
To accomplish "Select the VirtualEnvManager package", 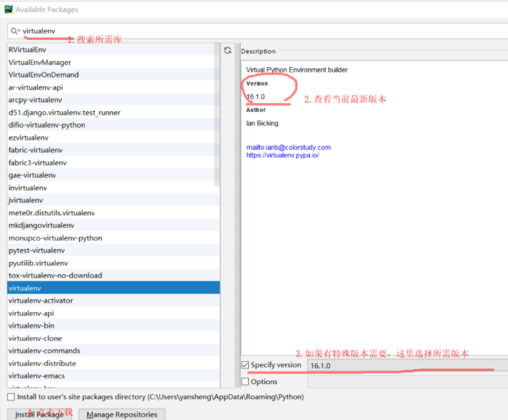I will tap(111, 62).
